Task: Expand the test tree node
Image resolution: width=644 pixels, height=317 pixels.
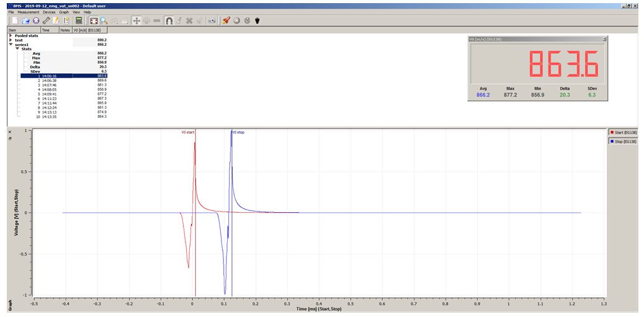Action: coord(11,40)
